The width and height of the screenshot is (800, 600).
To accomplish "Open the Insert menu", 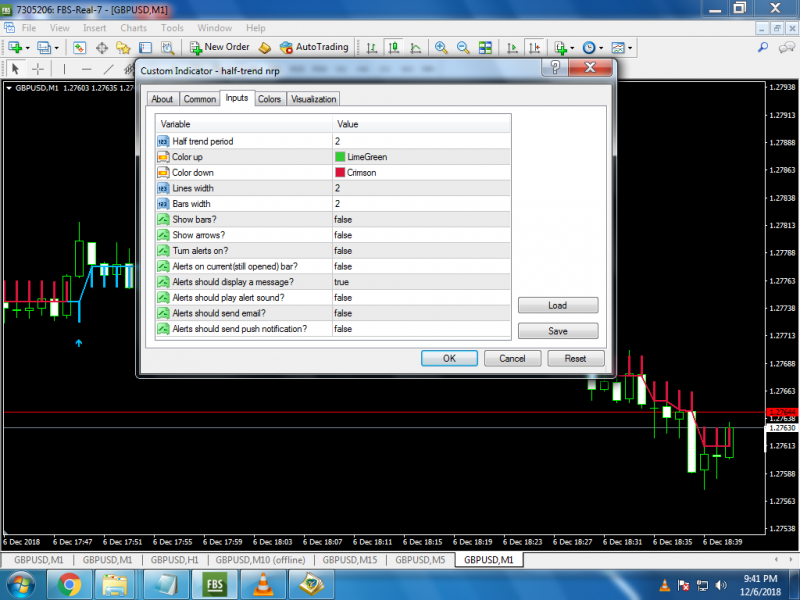I will point(94,28).
